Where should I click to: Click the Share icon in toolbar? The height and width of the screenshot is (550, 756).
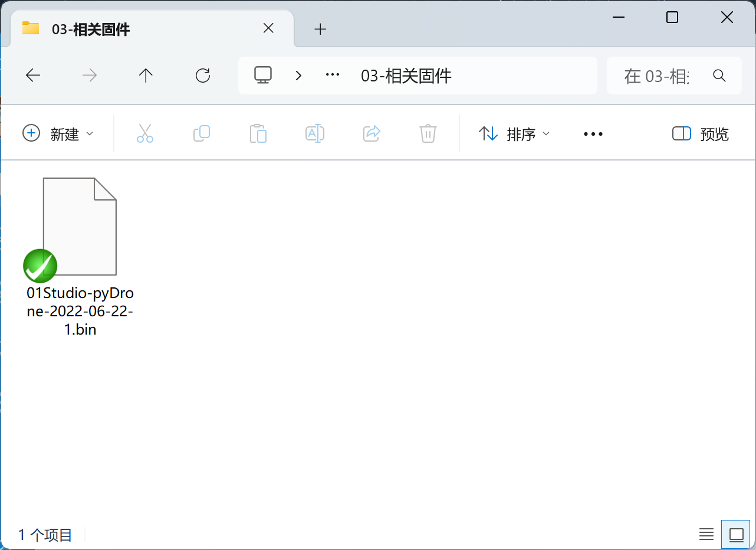click(372, 133)
